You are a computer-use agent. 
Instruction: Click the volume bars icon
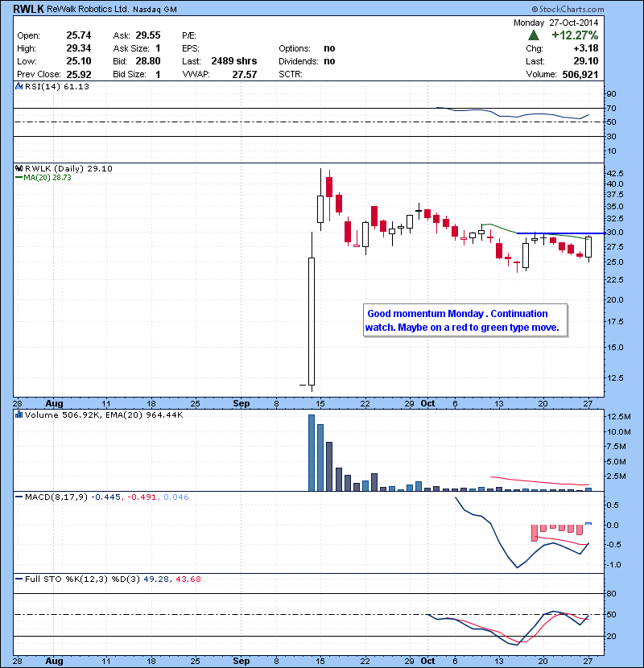click(19, 414)
